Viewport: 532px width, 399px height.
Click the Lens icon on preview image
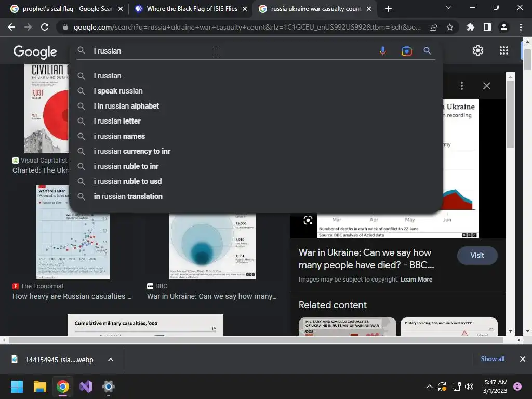point(308,220)
